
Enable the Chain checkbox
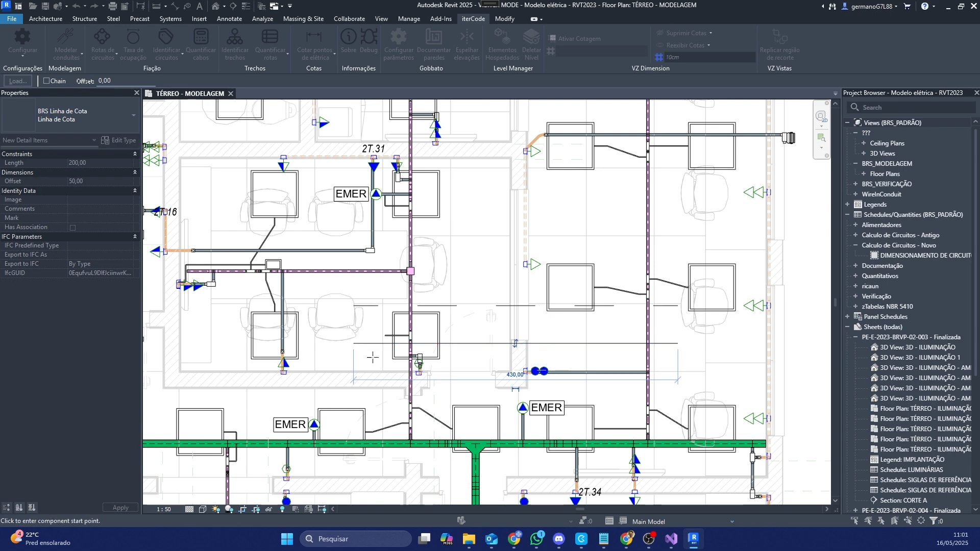coord(46,81)
